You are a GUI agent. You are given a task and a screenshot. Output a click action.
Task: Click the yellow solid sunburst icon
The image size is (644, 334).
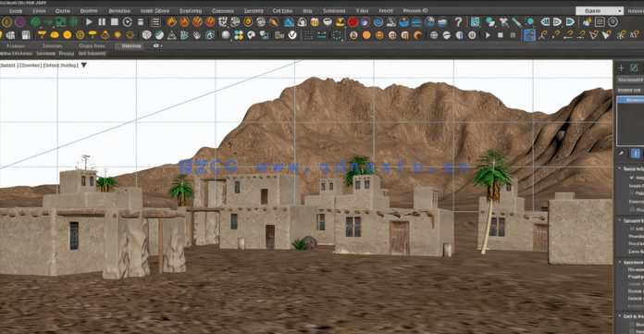[x=118, y=35]
